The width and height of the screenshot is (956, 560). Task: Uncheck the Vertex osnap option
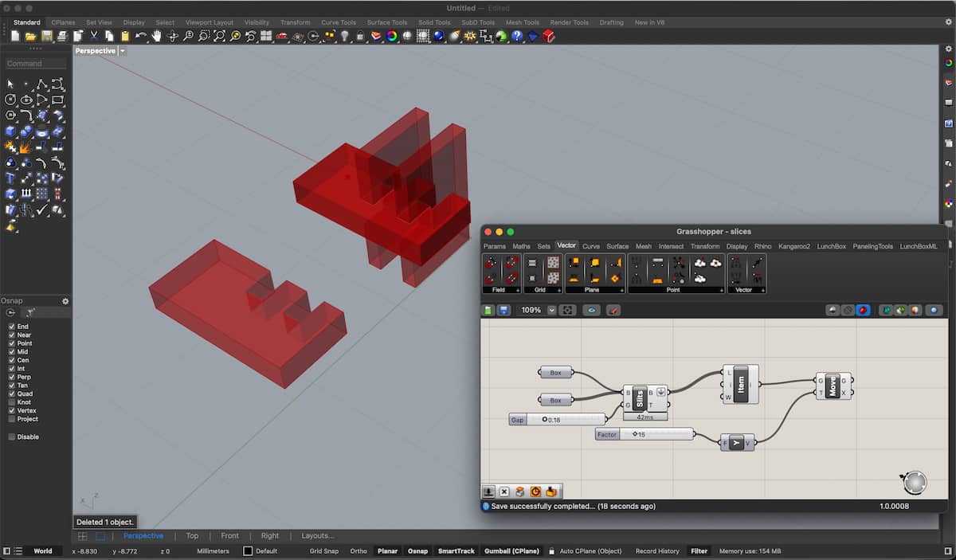pyautogui.click(x=12, y=411)
